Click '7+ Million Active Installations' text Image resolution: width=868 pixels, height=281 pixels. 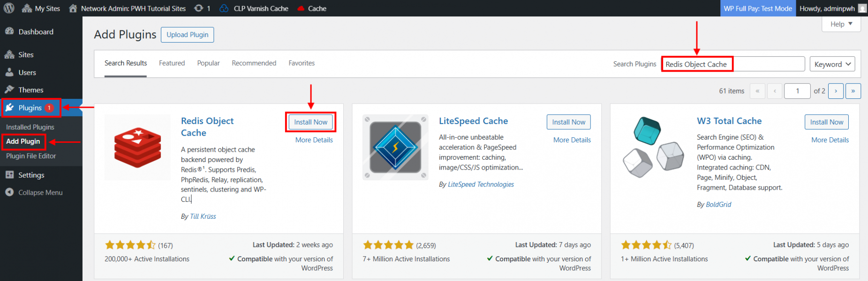point(406,259)
